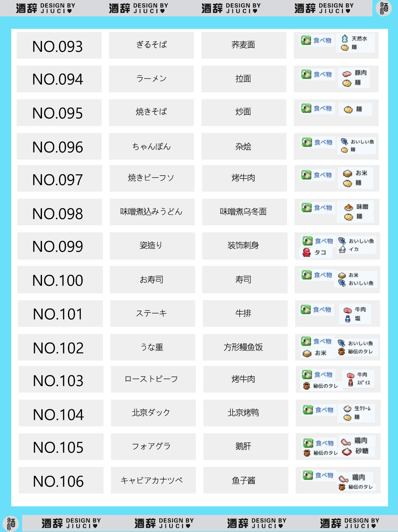Click the miso (味噌) ingredient icon
Image resolution: width=398 pixels, height=532 pixels.
click(x=349, y=207)
